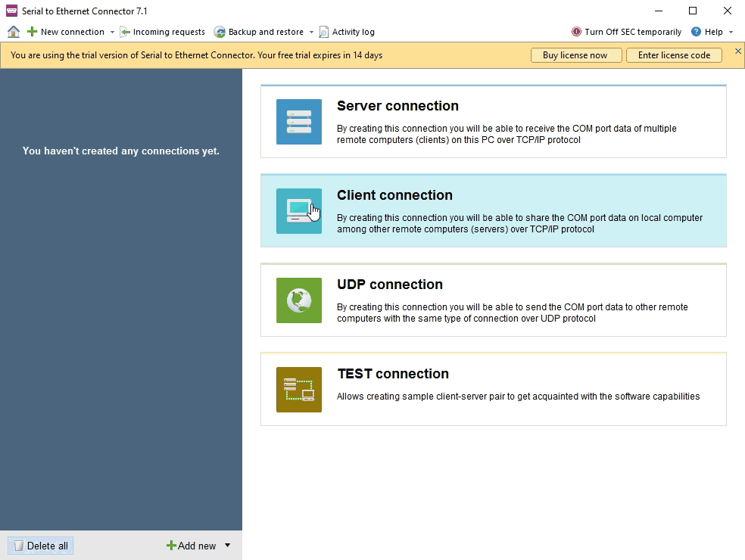Viewport: 745px width, 560px height.
Task: Click the green UDP connection globe icon
Action: tap(299, 300)
